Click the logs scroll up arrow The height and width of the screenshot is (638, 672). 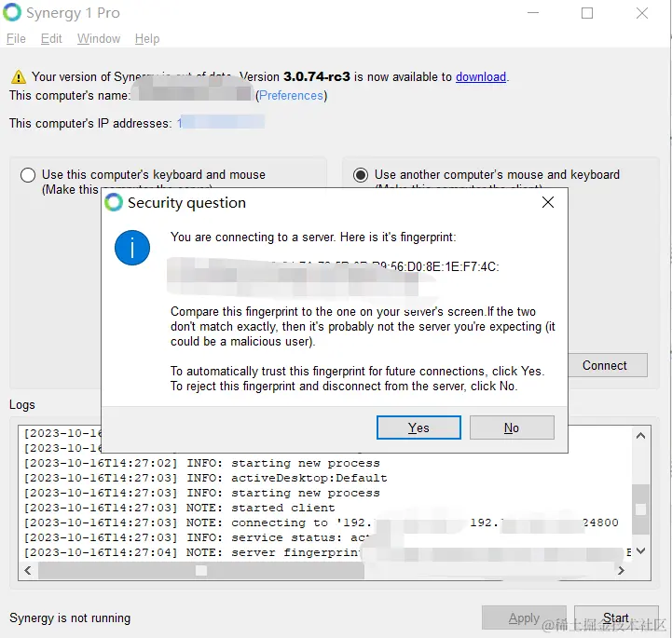tap(640, 436)
